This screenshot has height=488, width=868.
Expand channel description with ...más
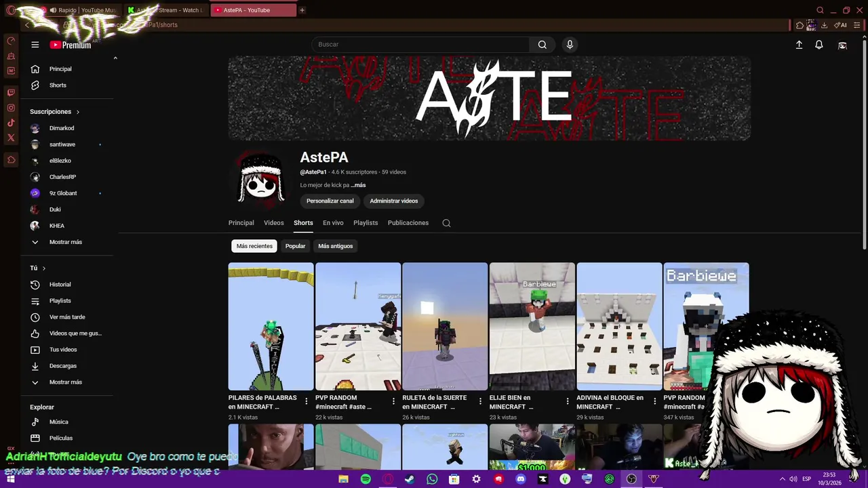pos(359,185)
